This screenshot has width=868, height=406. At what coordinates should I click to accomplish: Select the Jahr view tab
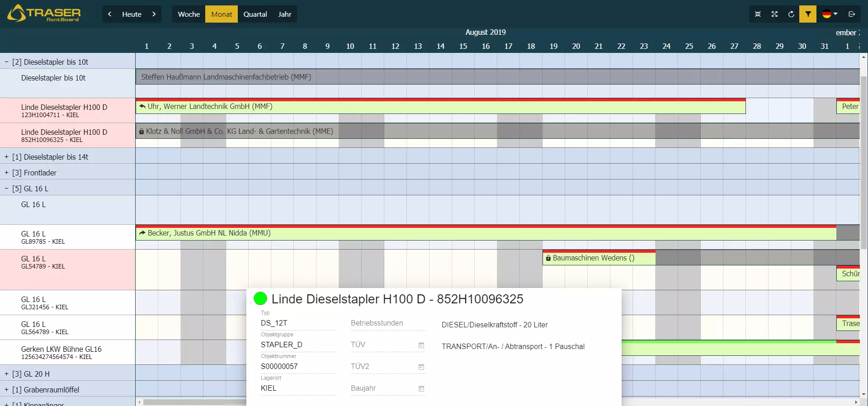[284, 14]
